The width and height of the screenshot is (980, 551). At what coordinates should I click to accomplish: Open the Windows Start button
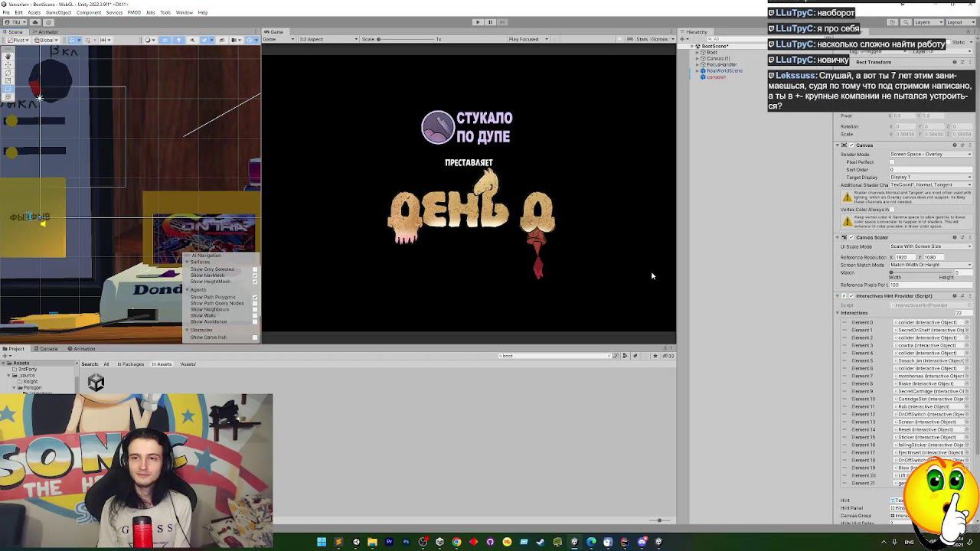tap(322, 542)
